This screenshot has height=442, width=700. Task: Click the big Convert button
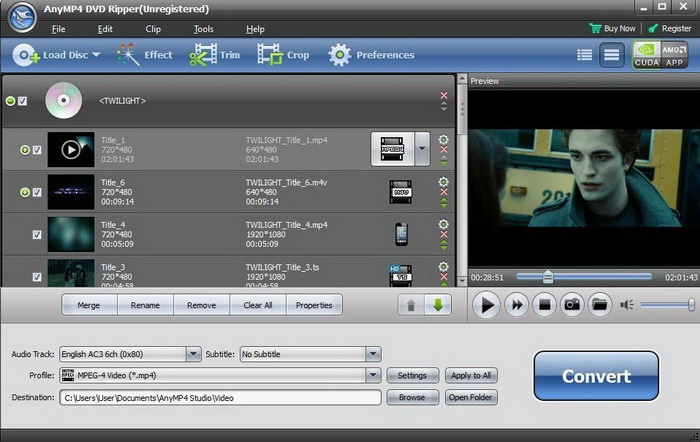[x=596, y=377]
